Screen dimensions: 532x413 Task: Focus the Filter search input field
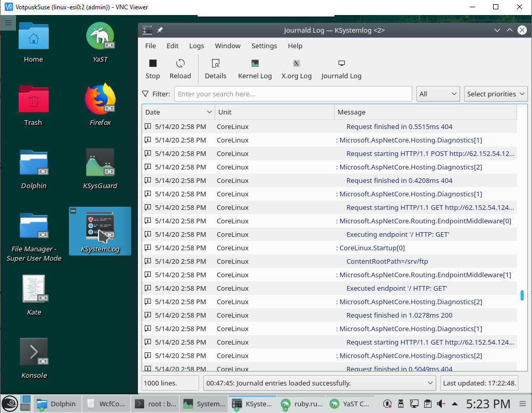pos(293,94)
